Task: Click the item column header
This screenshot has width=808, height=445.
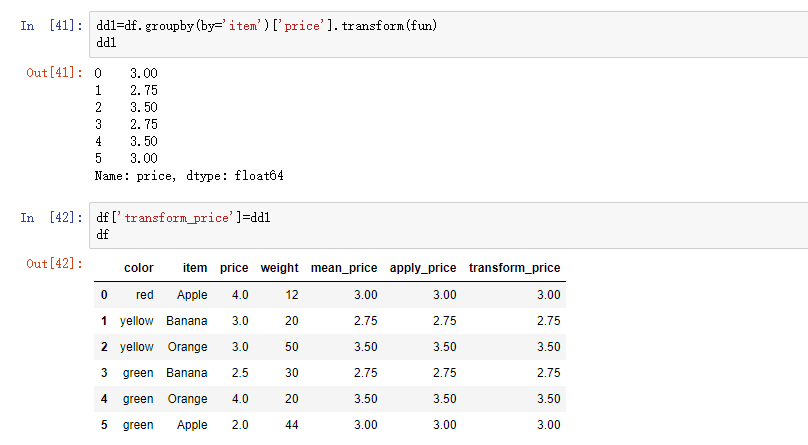Action: [x=195, y=268]
